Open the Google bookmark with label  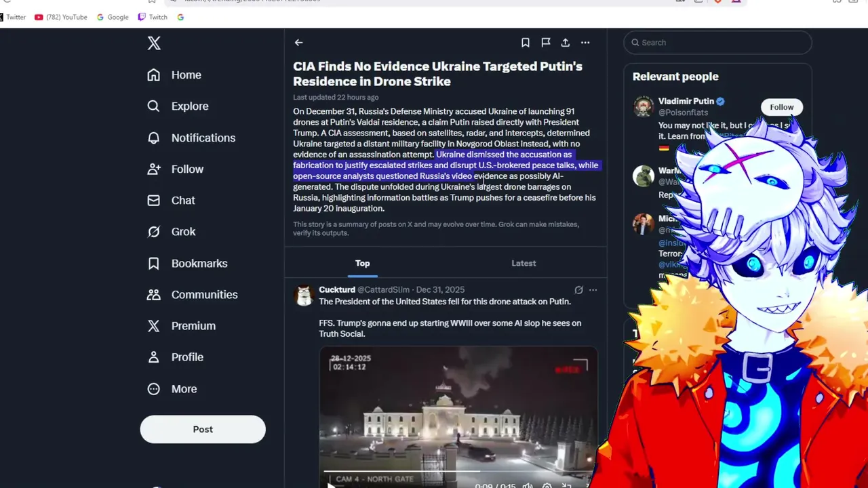point(113,17)
